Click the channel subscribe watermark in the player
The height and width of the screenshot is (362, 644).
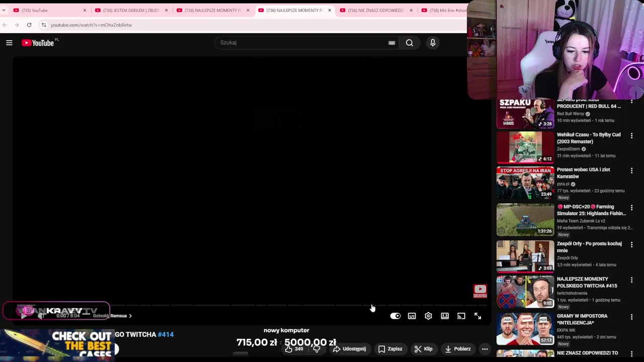[480, 291]
